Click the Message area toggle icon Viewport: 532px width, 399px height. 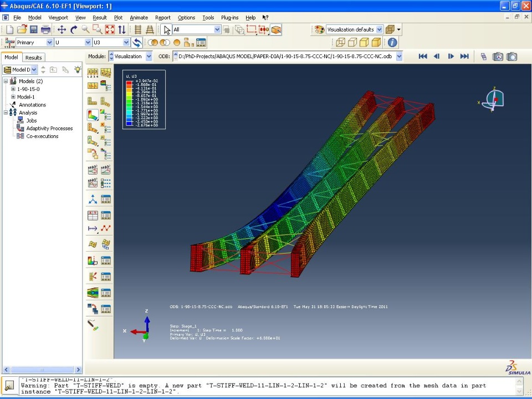coord(9,386)
